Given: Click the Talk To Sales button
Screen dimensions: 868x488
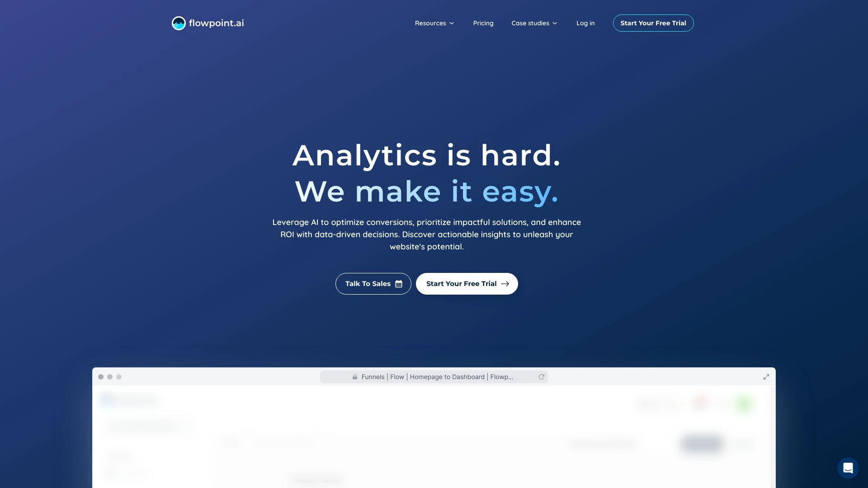Looking at the screenshot, I should (x=373, y=284).
